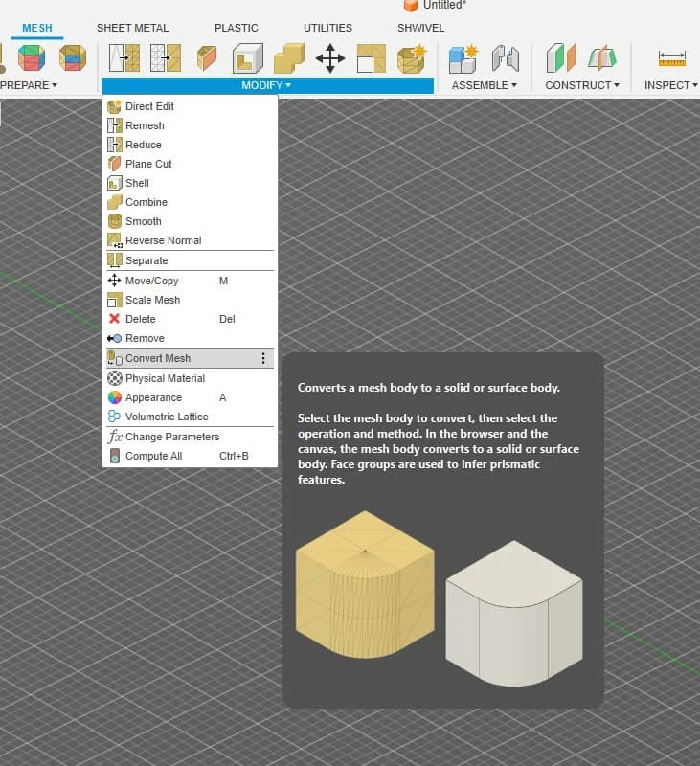Click the Remesh toolbar icon
Viewport: 700px width, 766px height.
coord(124,58)
